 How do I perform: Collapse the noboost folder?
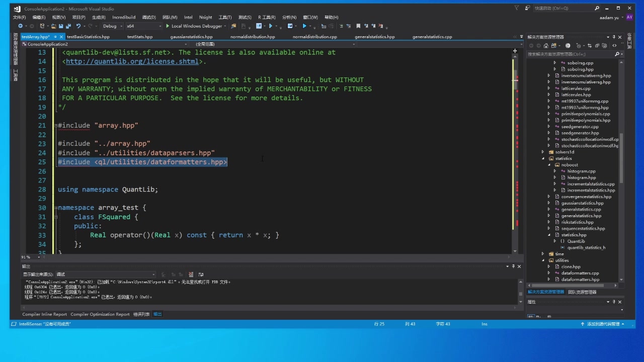click(x=549, y=165)
